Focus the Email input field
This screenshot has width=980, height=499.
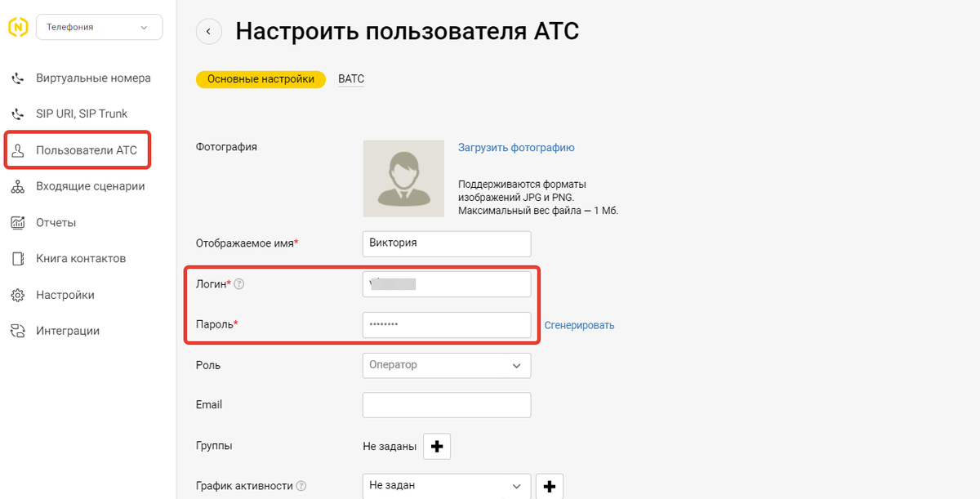(x=447, y=405)
